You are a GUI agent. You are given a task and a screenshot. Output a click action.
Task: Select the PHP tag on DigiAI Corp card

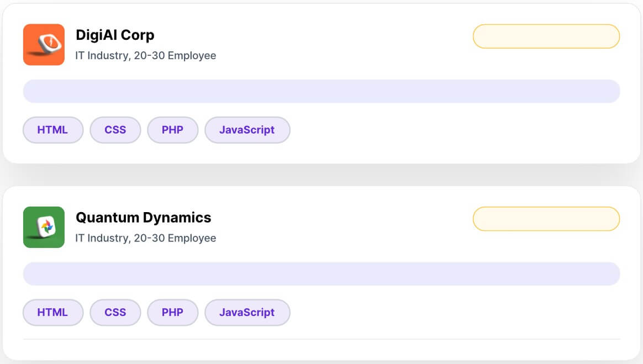173,130
